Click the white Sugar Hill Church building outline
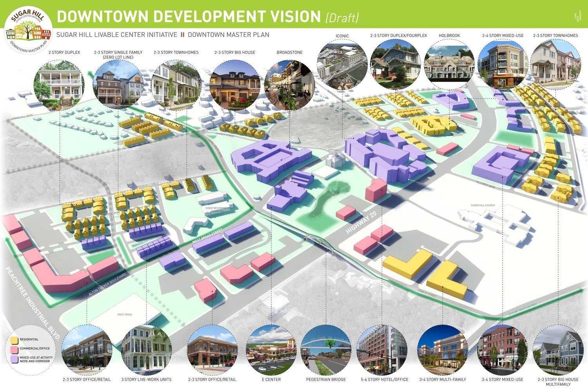588x392 pixels. (495, 225)
